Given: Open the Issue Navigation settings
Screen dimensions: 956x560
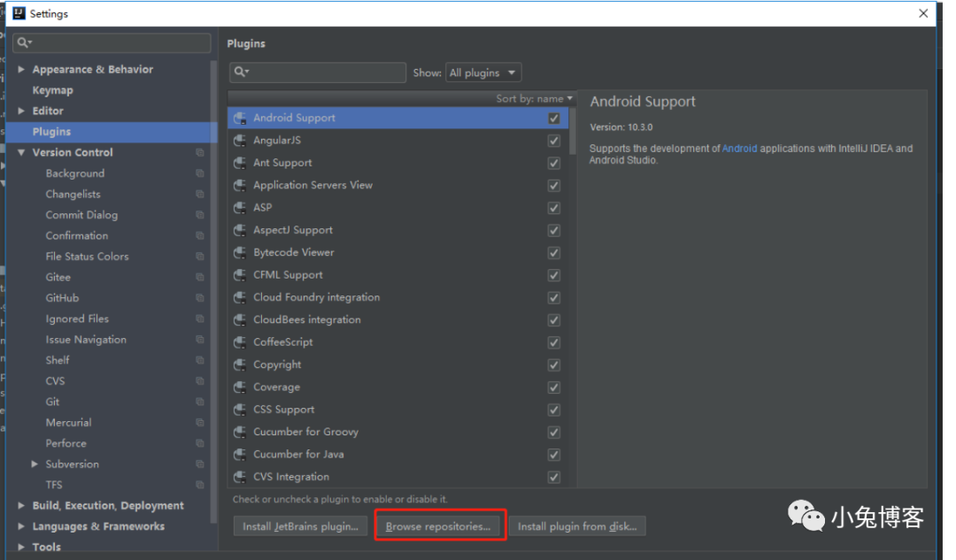Looking at the screenshot, I should click(x=86, y=340).
